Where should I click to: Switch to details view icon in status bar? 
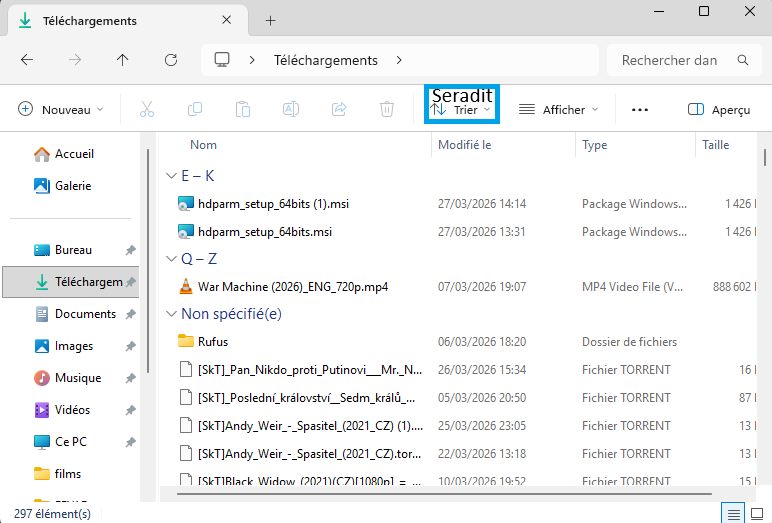pyautogui.click(x=734, y=514)
